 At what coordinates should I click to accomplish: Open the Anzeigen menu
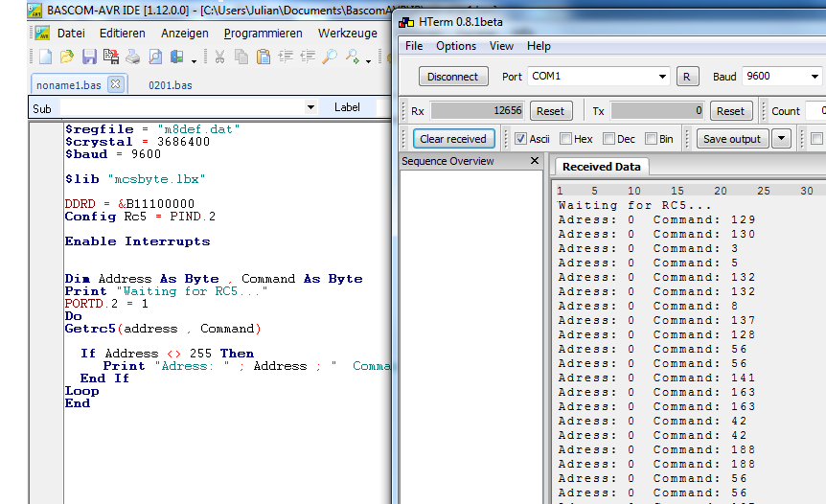tap(185, 34)
